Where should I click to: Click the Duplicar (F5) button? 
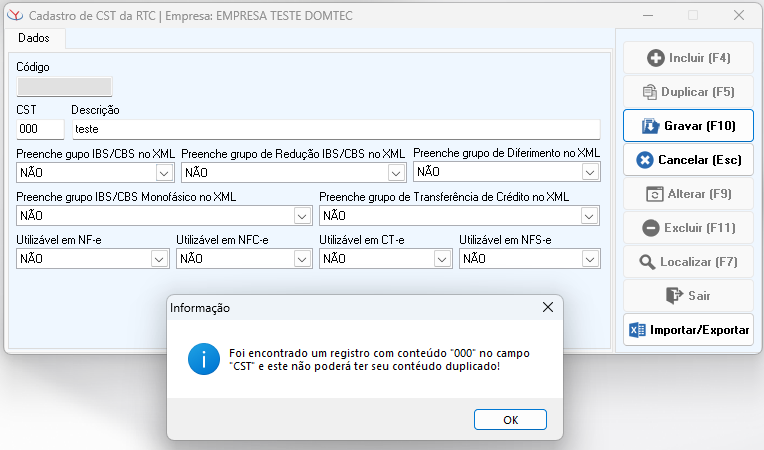tap(687, 92)
